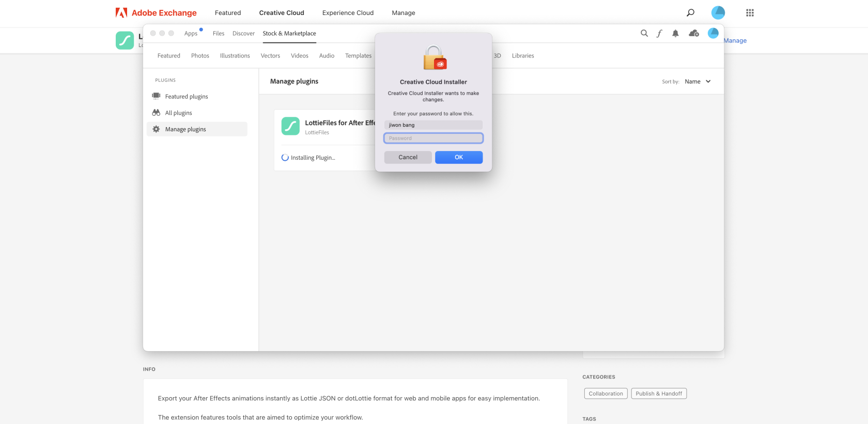Click the LottieFiles publisher name
This screenshot has height=424, width=868.
click(x=317, y=133)
